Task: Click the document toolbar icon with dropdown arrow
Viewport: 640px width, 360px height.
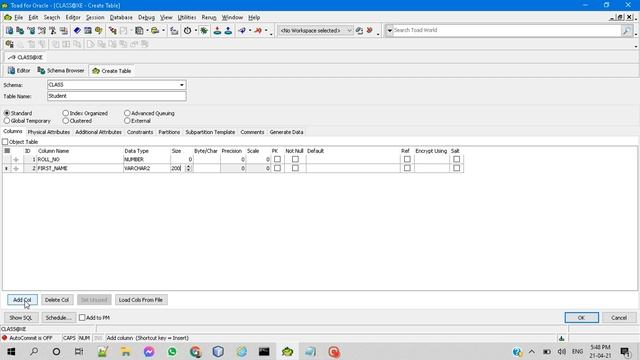Action: pyautogui.click(x=139, y=31)
